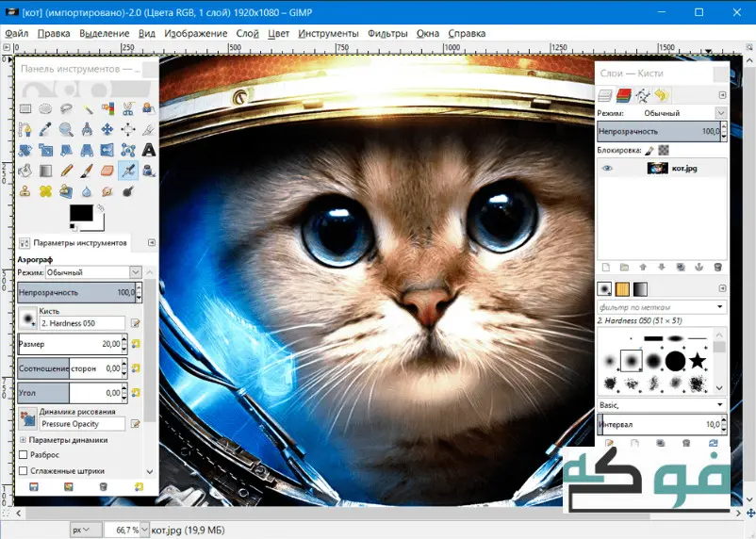This screenshot has height=539, width=756.
Task: Open the Параметры инструментов tab menu arrow
Action: tap(152, 242)
